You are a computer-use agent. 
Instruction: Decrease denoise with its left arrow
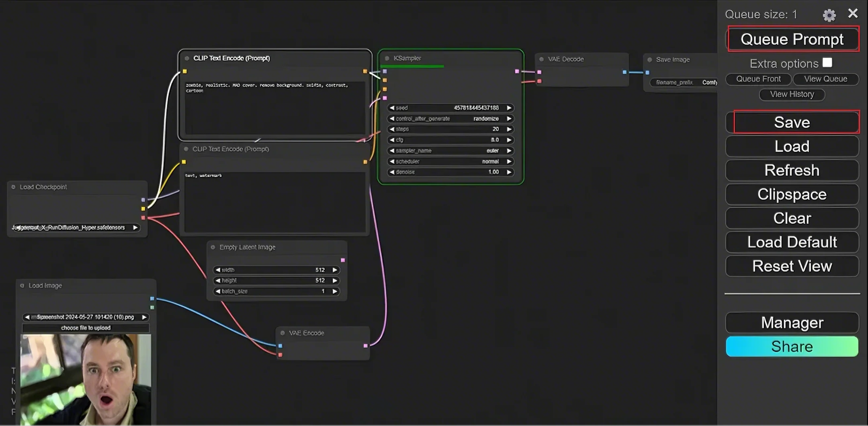coord(392,172)
